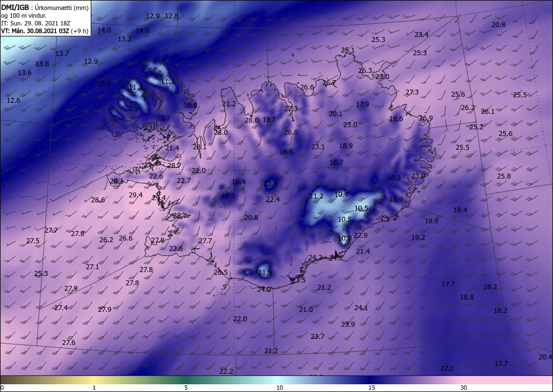Click the value 18.9 on the map
This screenshot has height=392, width=553.
(346, 145)
